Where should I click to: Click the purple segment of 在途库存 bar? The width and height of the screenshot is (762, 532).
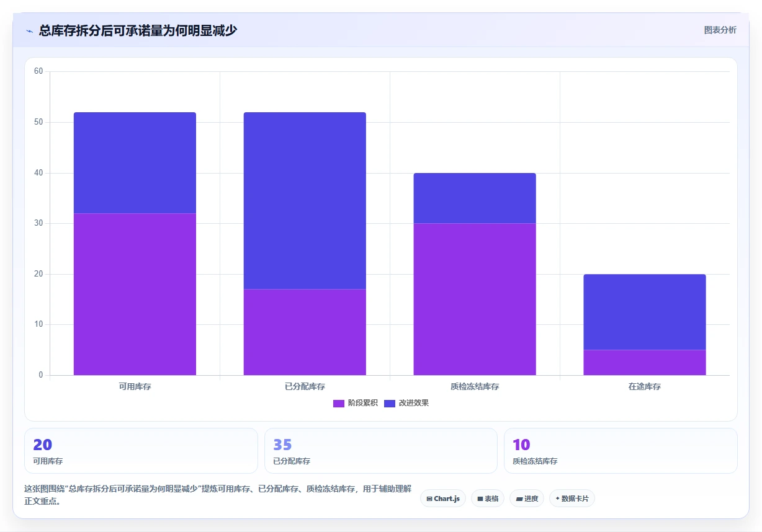645,362
